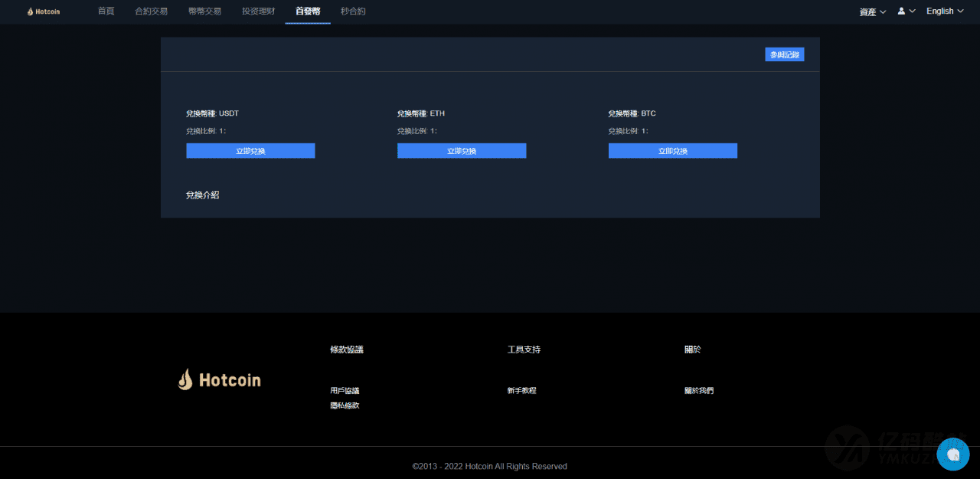Click the 參與記錄 button

coord(784,54)
